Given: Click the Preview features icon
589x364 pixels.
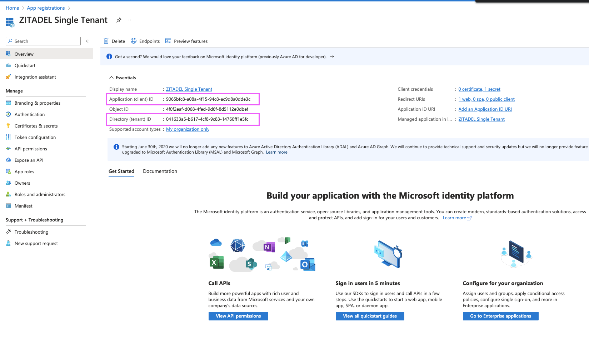Looking at the screenshot, I should [168, 41].
